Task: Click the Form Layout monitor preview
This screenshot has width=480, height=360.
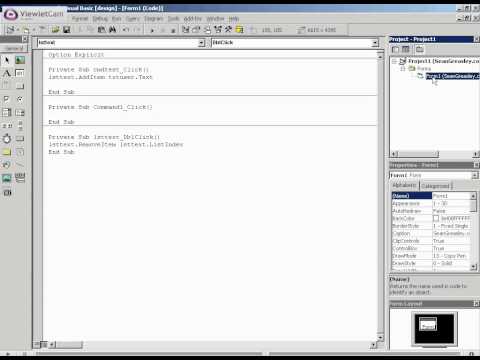Action: coord(434,329)
